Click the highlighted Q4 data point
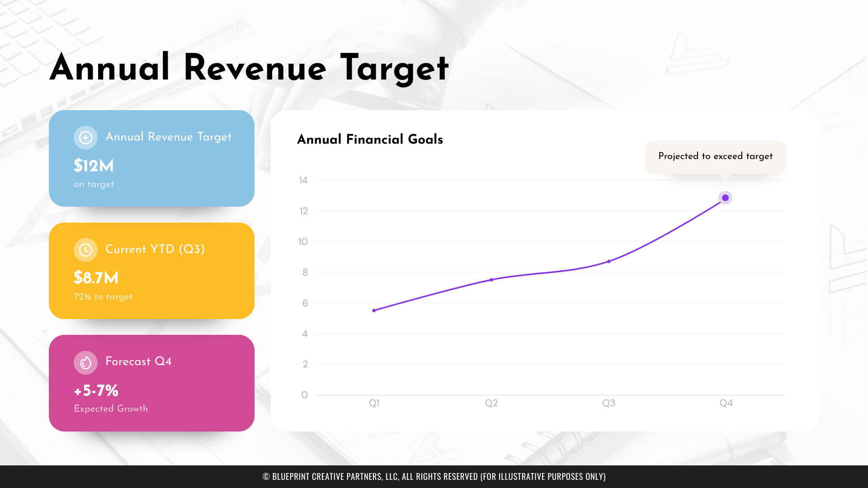 coord(725,198)
